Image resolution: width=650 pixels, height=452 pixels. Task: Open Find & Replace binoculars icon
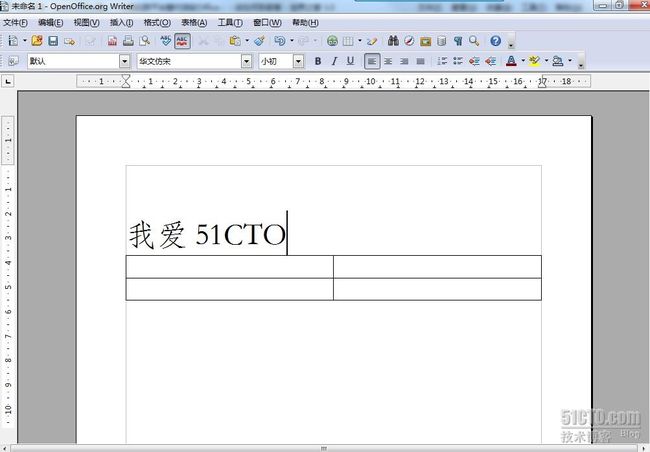393,41
